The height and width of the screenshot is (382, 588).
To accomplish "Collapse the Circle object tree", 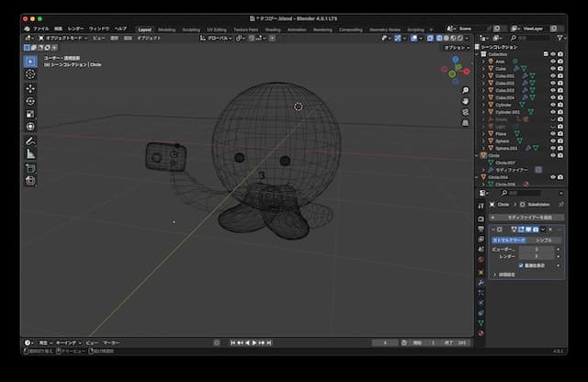I will pos(477,155).
